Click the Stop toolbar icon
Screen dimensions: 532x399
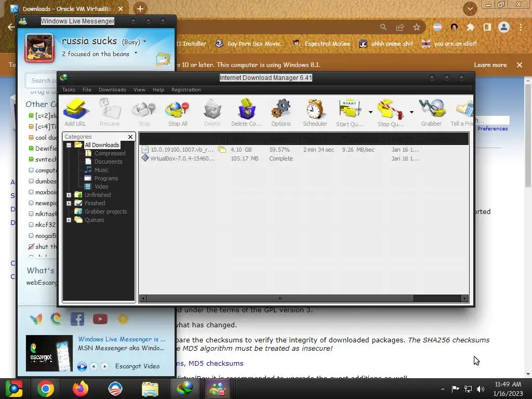pos(144,112)
